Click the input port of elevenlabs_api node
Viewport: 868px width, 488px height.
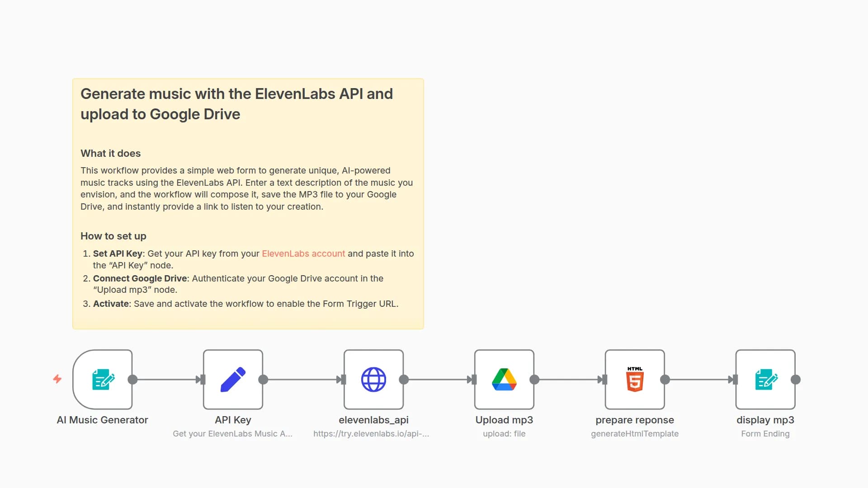point(343,380)
